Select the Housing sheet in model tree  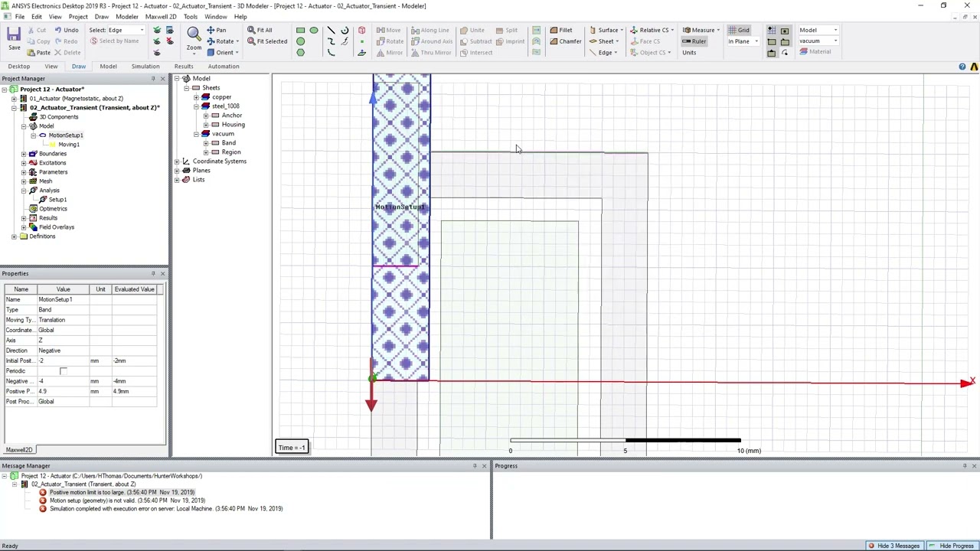233,125
